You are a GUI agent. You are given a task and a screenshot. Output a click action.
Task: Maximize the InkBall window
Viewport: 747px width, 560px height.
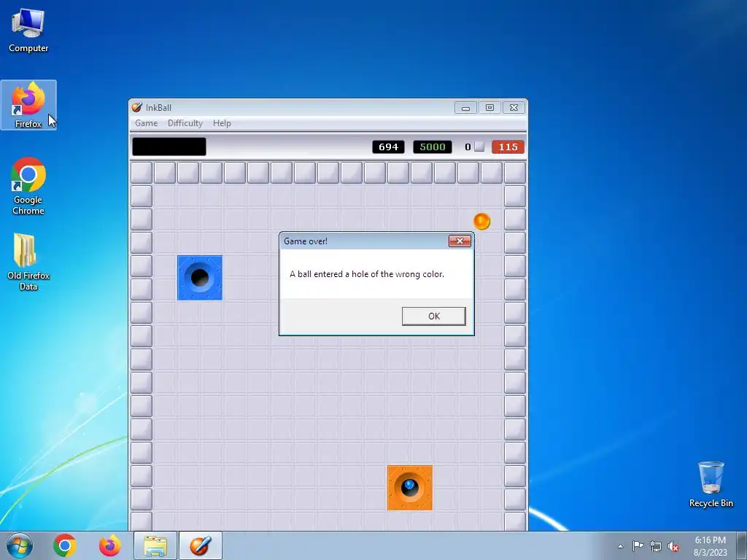point(489,108)
